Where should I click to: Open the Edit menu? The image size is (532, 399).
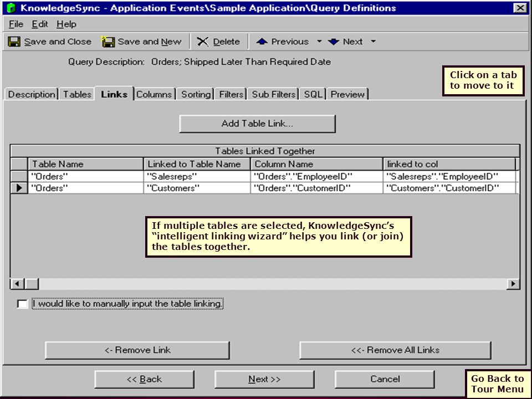40,24
